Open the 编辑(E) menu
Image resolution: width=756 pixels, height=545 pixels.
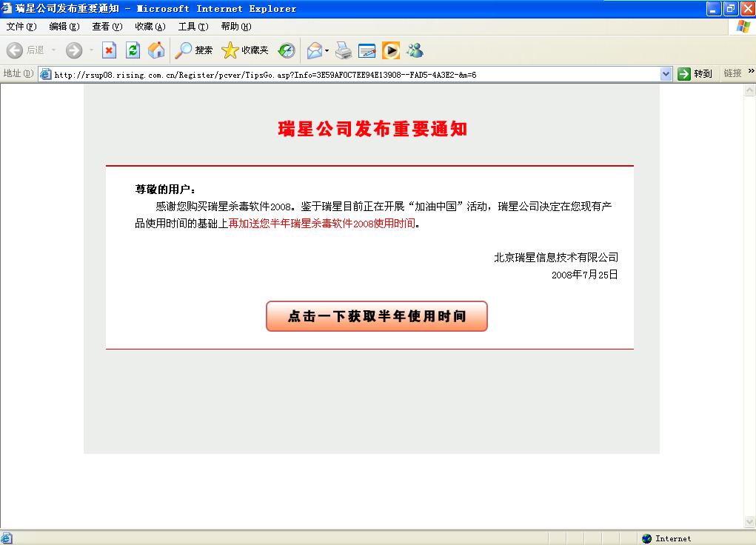coord(64,27)
